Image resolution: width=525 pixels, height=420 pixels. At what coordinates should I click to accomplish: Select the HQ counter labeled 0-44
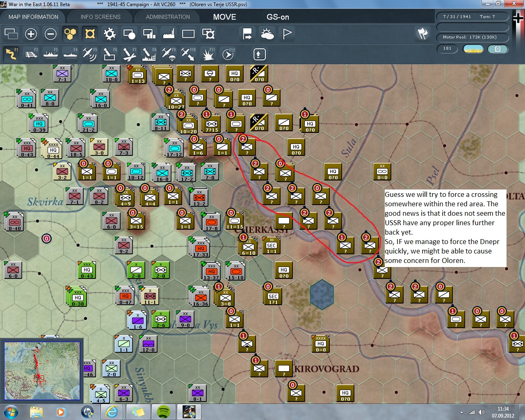coord(52,148)
